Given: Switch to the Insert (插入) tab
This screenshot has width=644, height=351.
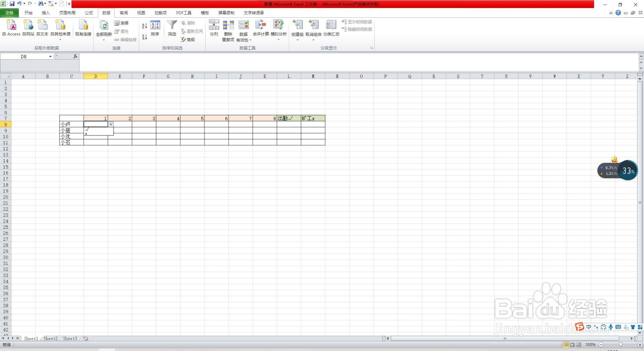Looking at the screenshot, I should point(46,13).
